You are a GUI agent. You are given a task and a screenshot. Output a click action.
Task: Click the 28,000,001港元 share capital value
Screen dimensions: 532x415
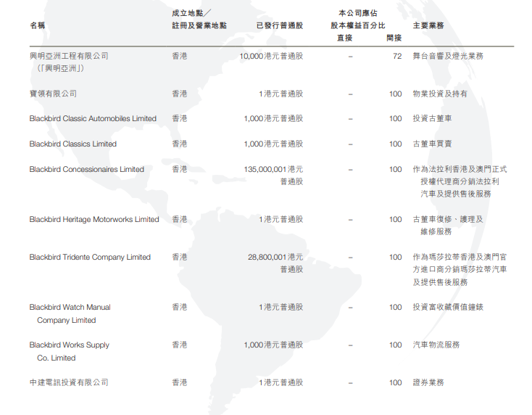click(275, 258)
